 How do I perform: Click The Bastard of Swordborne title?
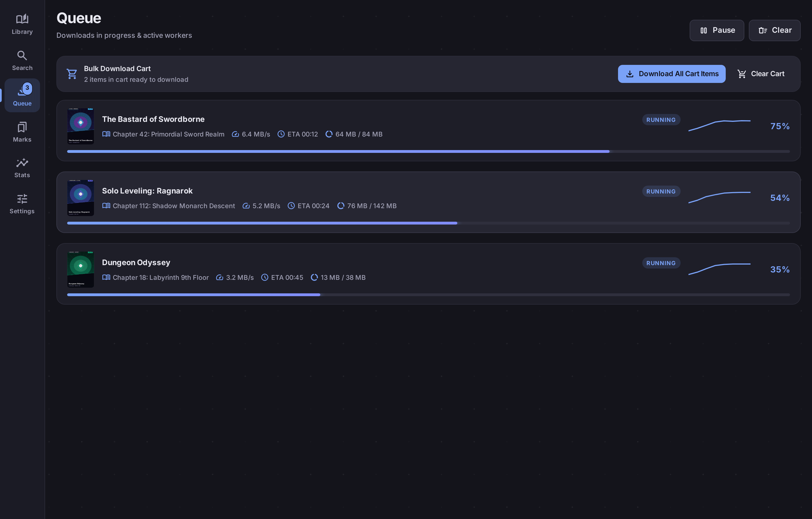tap(153, 119)
